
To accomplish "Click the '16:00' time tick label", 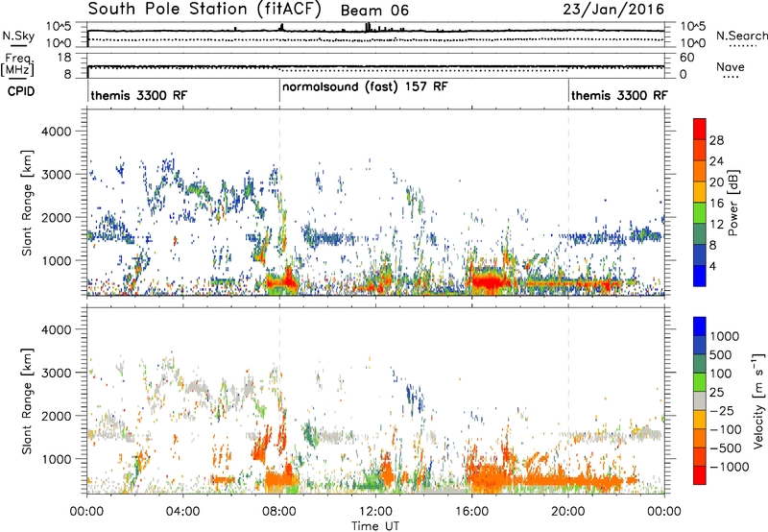I will [x=471, y=512].
